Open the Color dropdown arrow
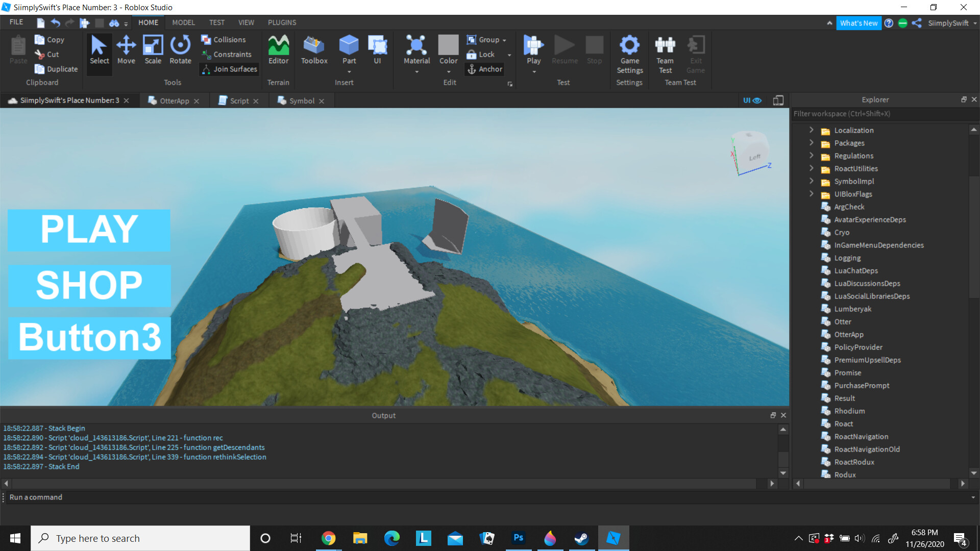The image size is (980, 551). click(448, 72)
